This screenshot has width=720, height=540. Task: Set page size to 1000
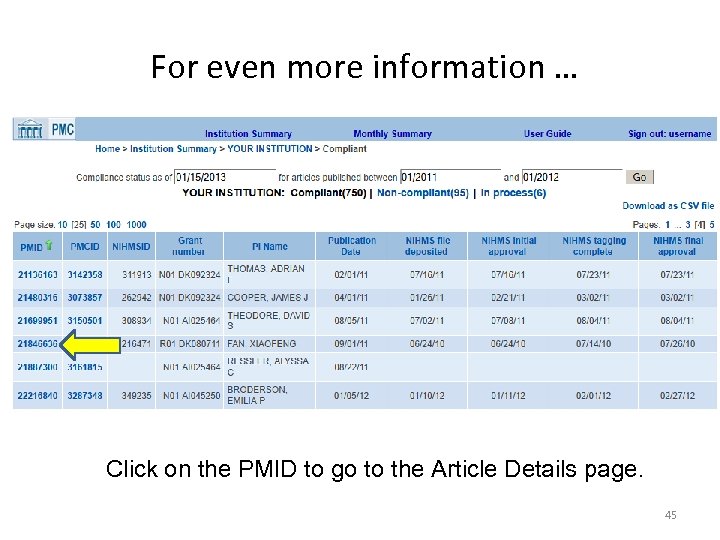(x=136, y=225)
